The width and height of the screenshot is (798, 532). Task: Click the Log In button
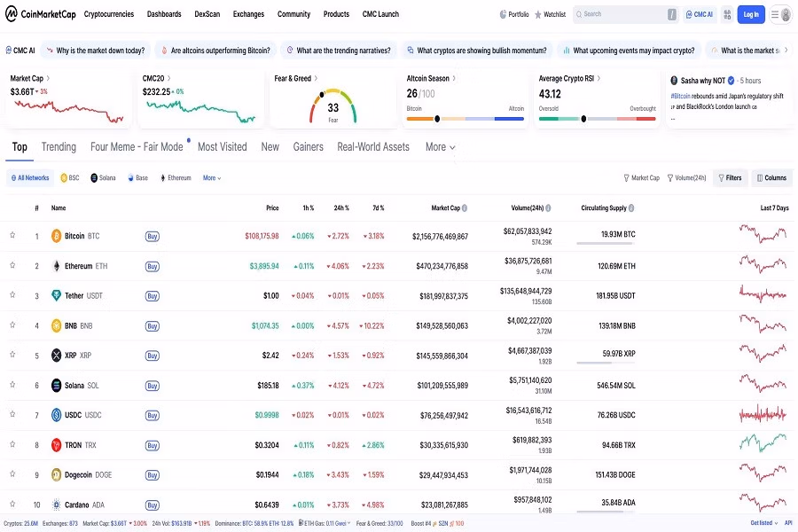(751, 14)
